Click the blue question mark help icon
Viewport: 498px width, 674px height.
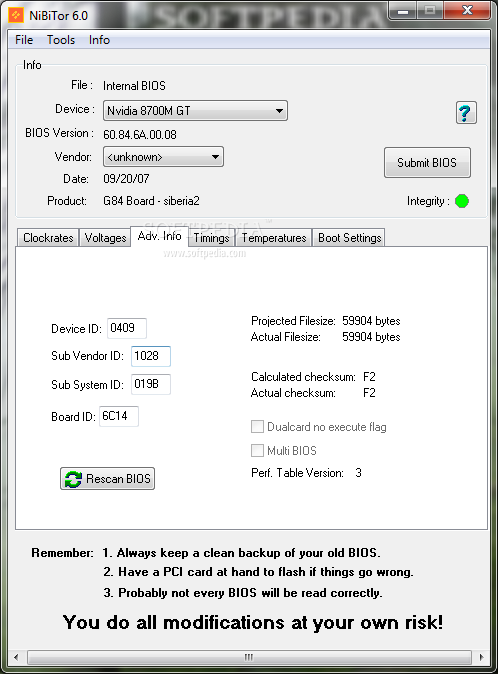[x=466, y=113]
